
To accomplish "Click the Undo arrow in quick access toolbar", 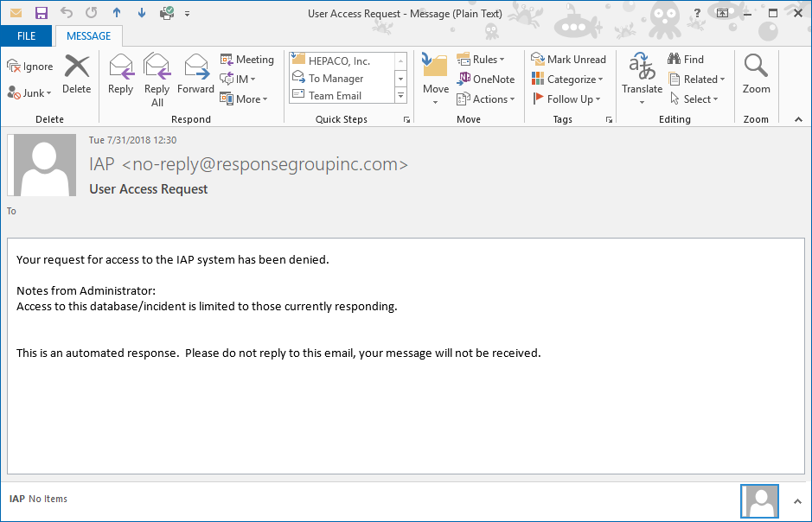I will click(x=67, y=13).
